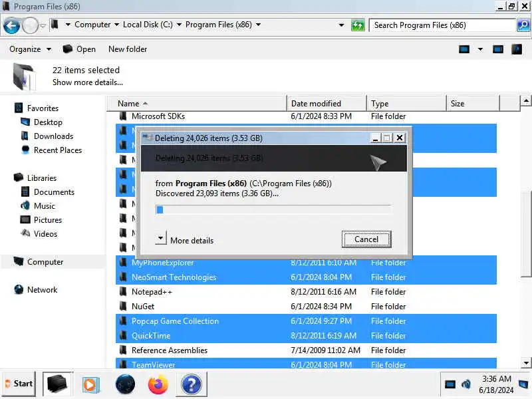Click the search magnifier icon
The width and height of the screenshot is (532, 399).
(523, 25)
